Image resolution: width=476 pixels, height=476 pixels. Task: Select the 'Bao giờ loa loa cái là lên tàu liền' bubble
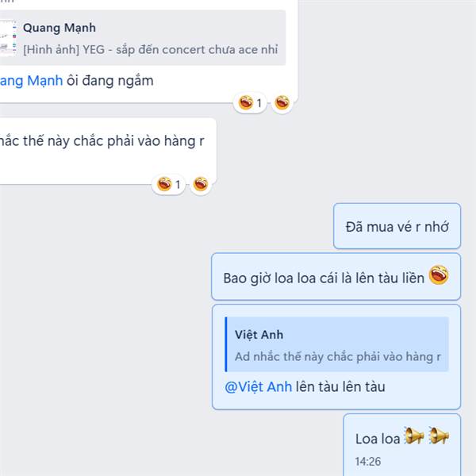(x=336, y=277)
